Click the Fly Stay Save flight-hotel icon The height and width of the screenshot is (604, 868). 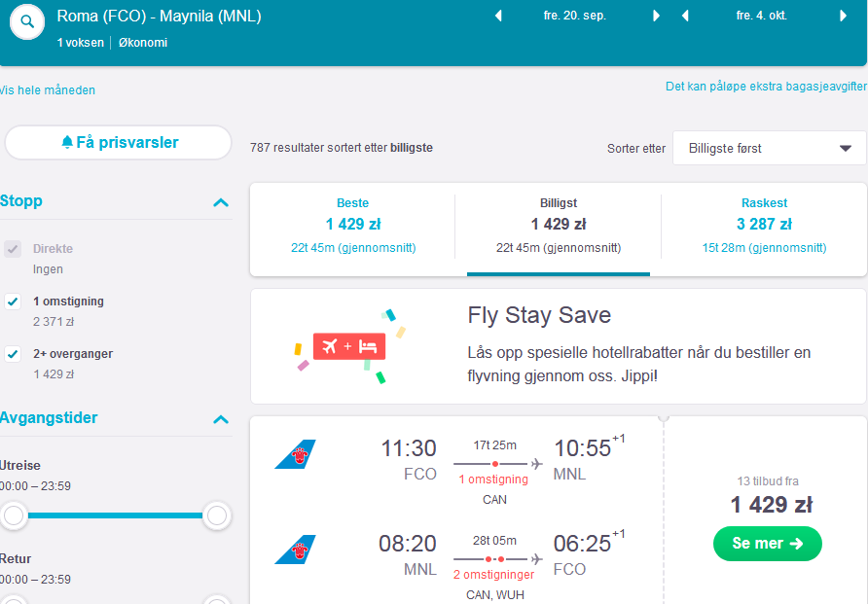[349, 346]
